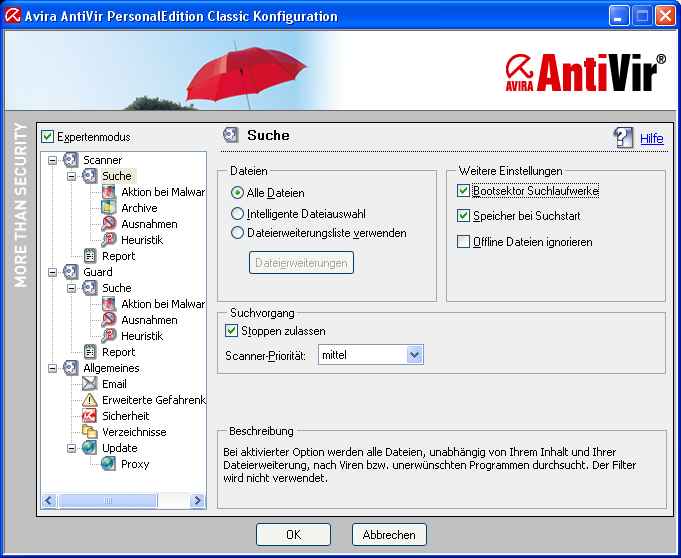Click the Sicherheit red icon
This screenshot has width=681, height=558.
89,416
